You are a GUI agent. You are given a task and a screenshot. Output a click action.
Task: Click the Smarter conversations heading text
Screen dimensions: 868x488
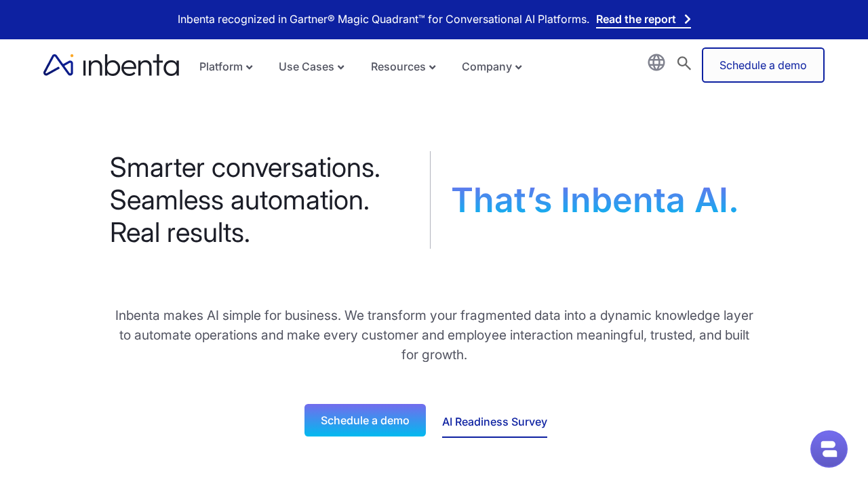point(245,167)
